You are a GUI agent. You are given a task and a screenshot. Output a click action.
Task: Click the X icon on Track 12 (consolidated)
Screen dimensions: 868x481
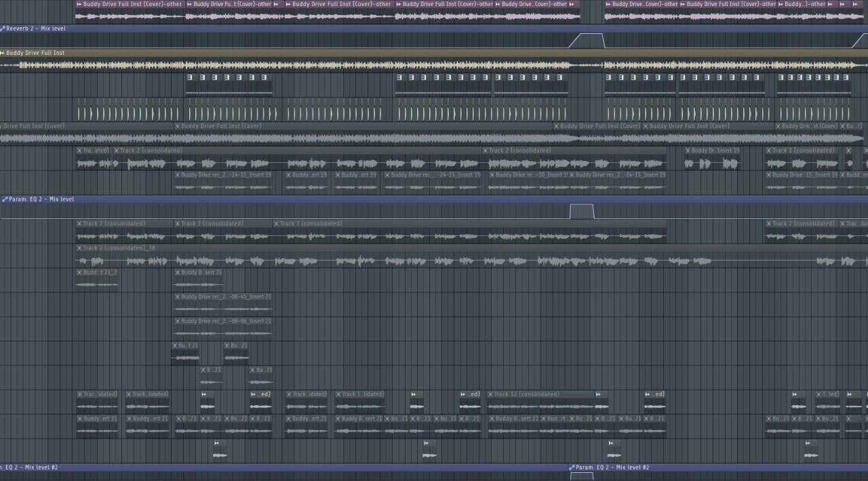pyautogui.click(x=490, y=394)
